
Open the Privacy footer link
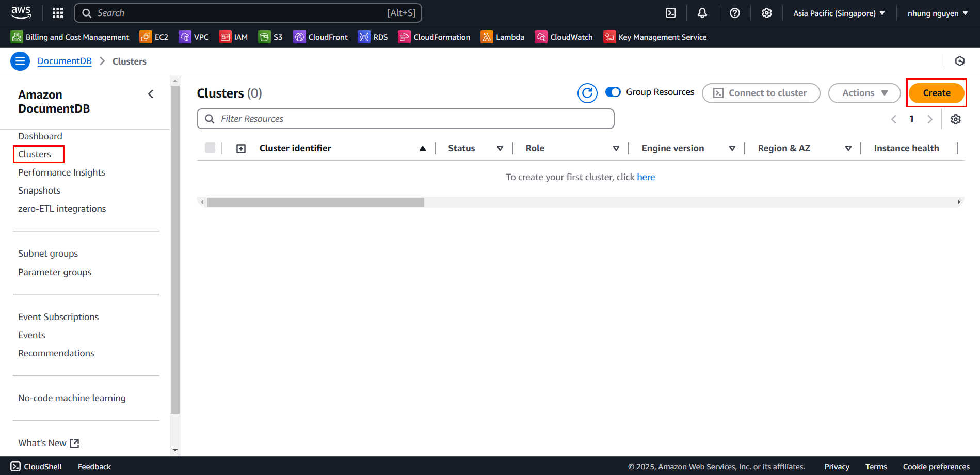(x=837, y=467)
